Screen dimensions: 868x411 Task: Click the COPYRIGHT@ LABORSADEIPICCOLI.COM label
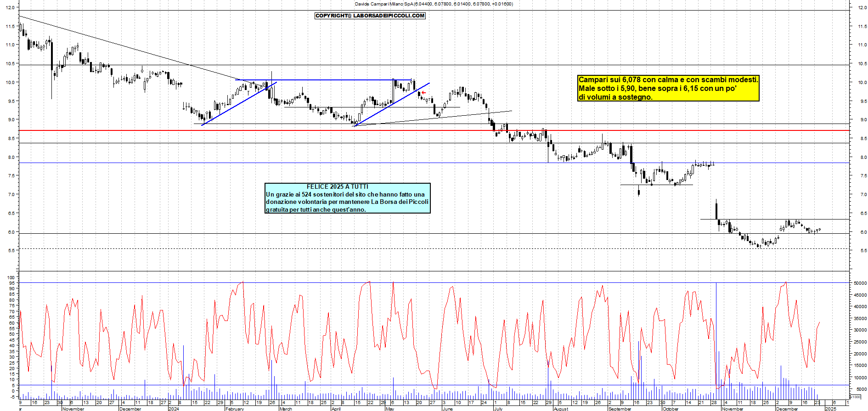click(x=370, y=16)
